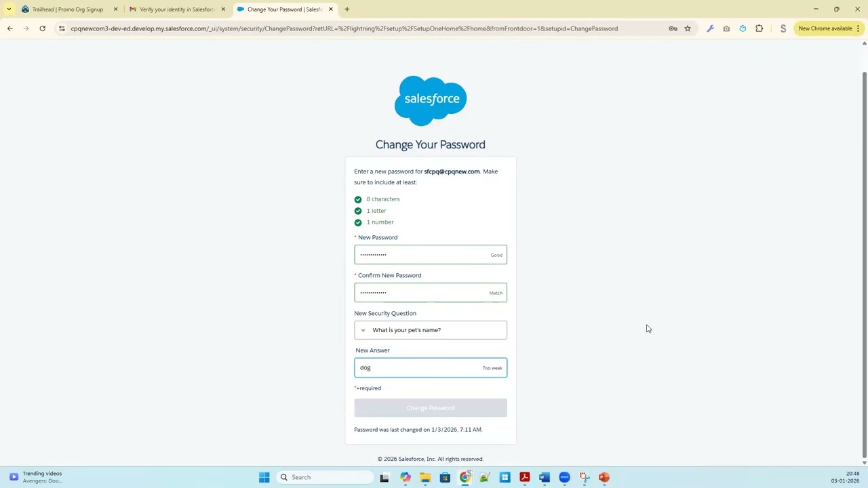Click the Salesforce copyright footer text

pos(431,460)
